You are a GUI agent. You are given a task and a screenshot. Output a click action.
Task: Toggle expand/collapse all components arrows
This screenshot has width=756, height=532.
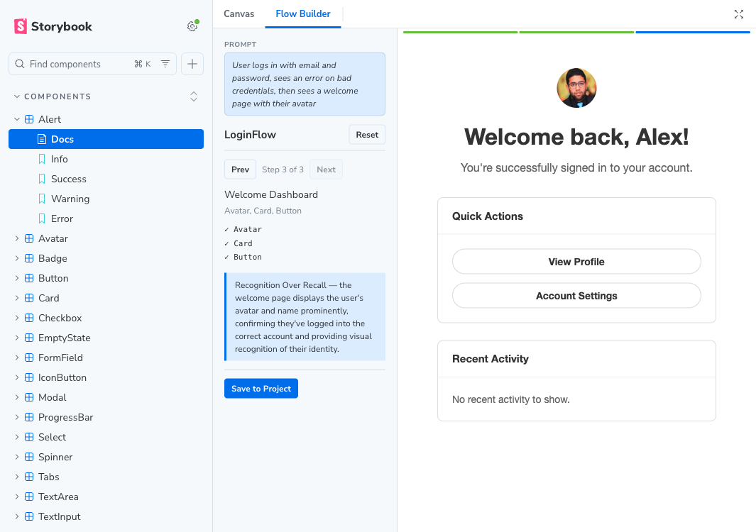tap(194, 96)
